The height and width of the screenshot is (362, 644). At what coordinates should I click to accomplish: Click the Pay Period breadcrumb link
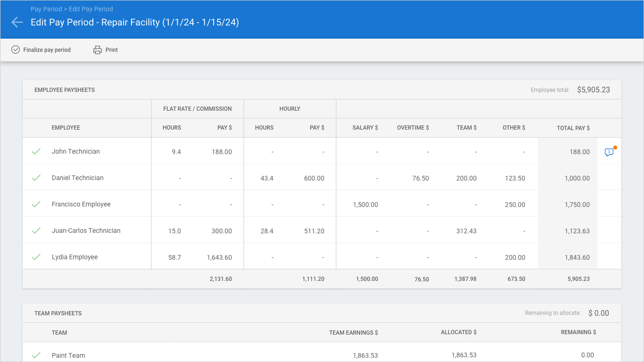click(x=46, y=9)
